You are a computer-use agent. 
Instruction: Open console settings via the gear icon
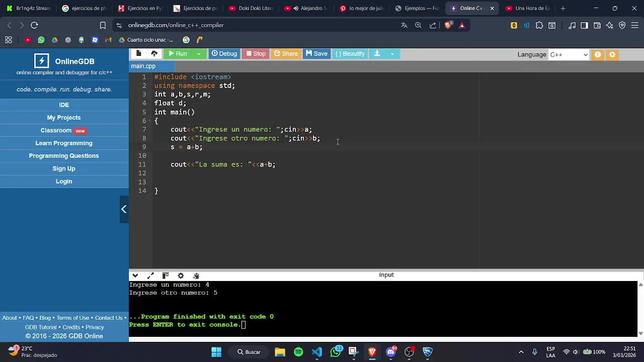point(181,276)
